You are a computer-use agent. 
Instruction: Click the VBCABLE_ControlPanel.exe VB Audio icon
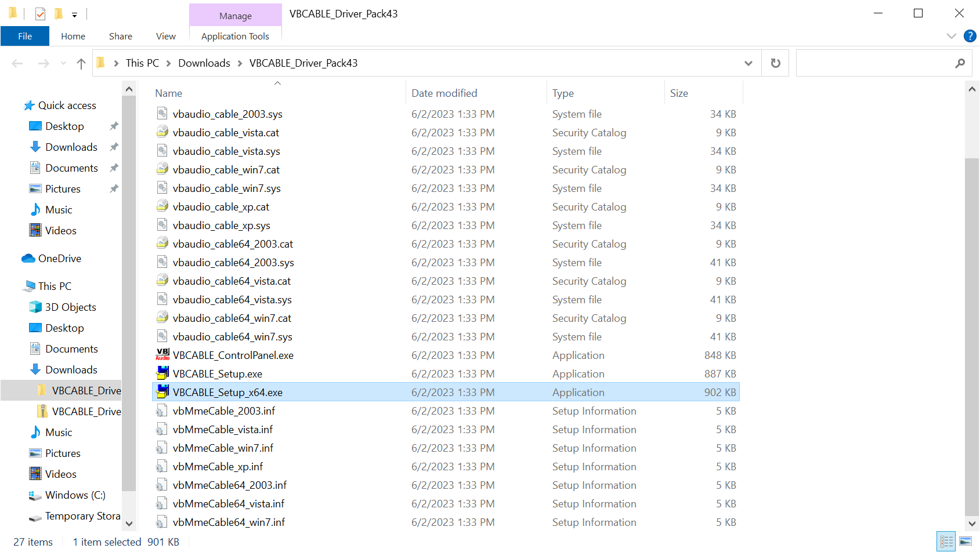[162, 355]
